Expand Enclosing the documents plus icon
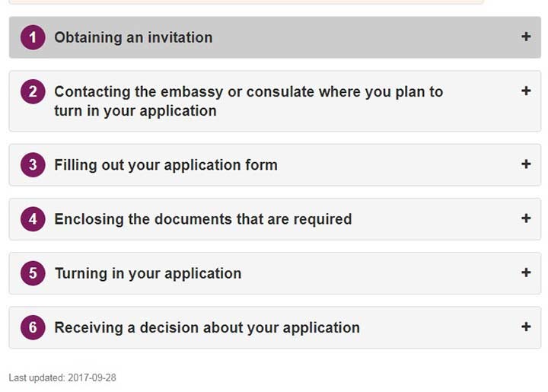 [x=526, y=218]
